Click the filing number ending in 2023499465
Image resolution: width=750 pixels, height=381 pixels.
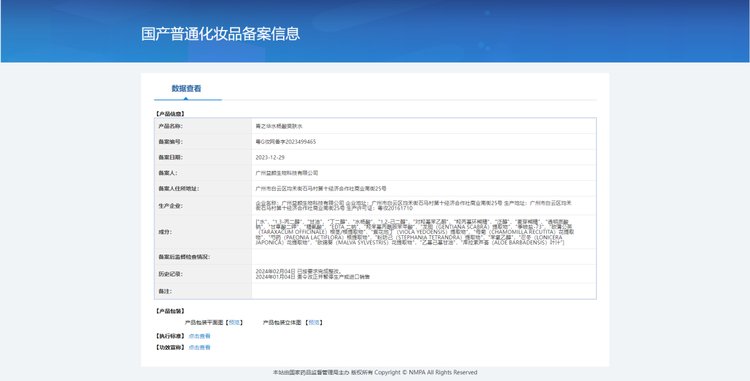click(286, 142)
